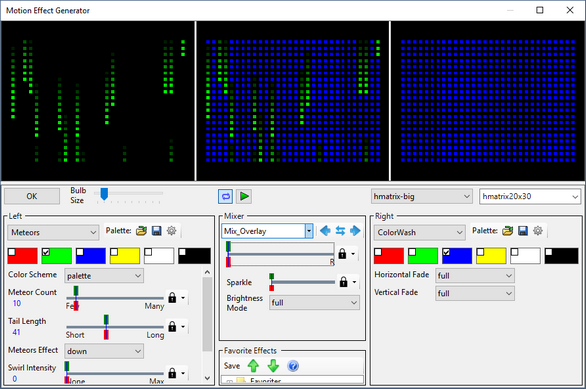The image size is (586, 389).
Task: Click Save in Favorite Effects
Action: [x=232, y=366]
